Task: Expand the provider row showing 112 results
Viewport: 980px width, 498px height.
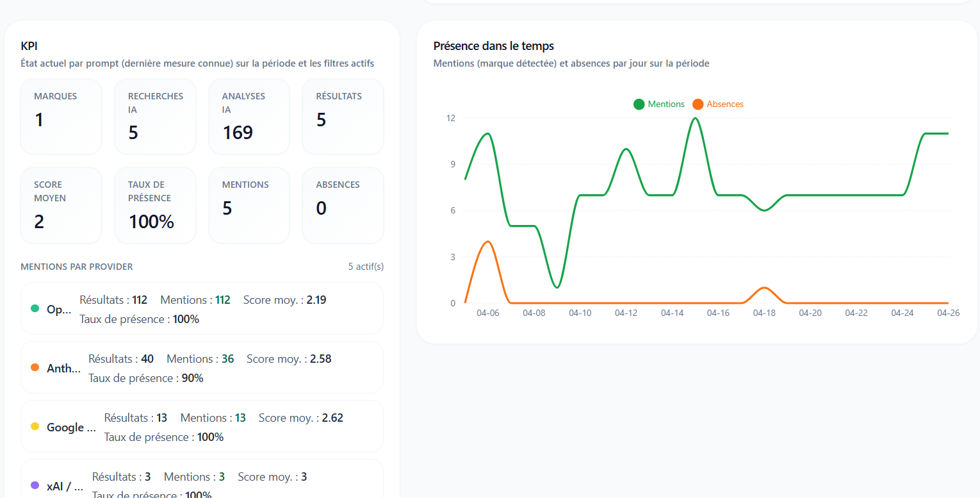Action: point(202,309)
